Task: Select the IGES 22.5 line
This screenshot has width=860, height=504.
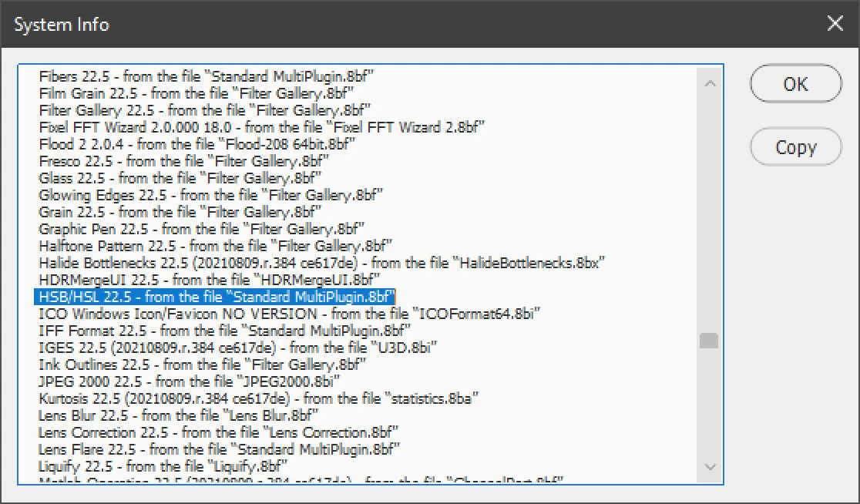Action: (238, 348)
